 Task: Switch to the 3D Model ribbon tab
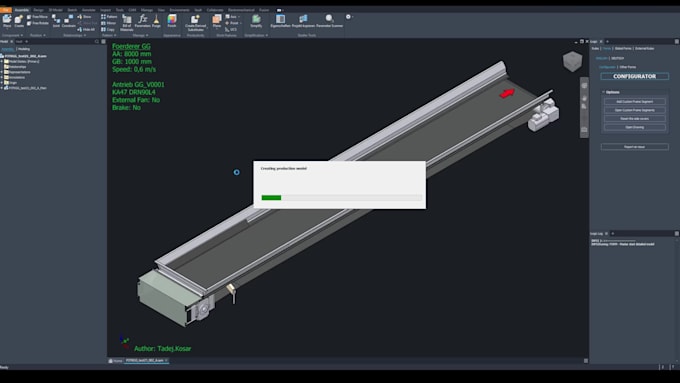(x=56, y=10)
